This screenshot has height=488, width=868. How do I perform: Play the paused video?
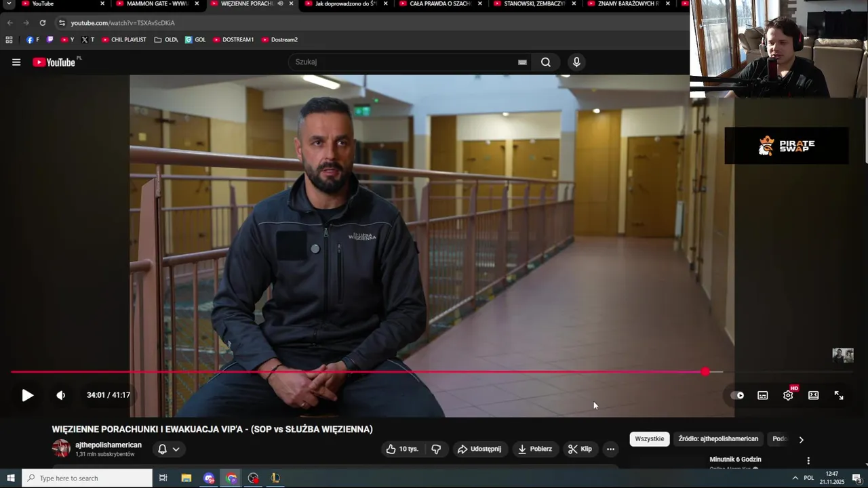pos(28,395)
